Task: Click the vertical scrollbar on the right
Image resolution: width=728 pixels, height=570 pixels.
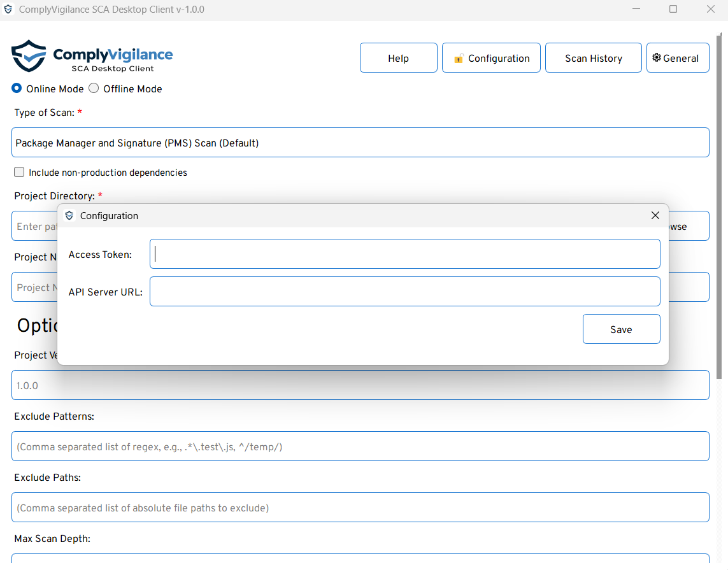Action: [x=720, y=210]
